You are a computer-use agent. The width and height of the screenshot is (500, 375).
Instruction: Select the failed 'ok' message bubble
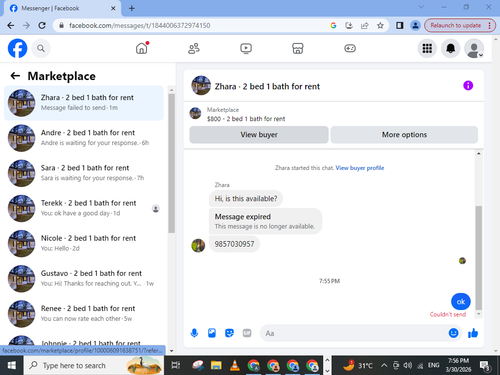pyautogui.click(x=461, y=302)
